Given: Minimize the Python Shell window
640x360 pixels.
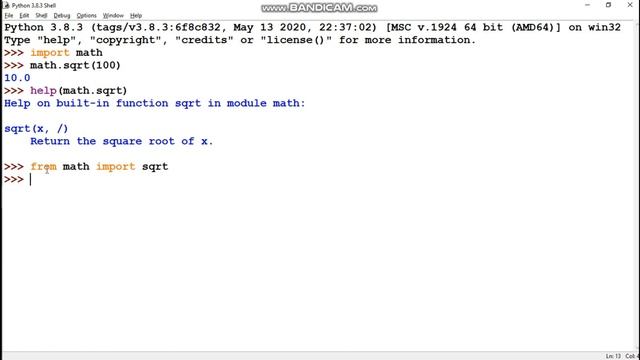Looking at the screenshot, I should (587, 5).
